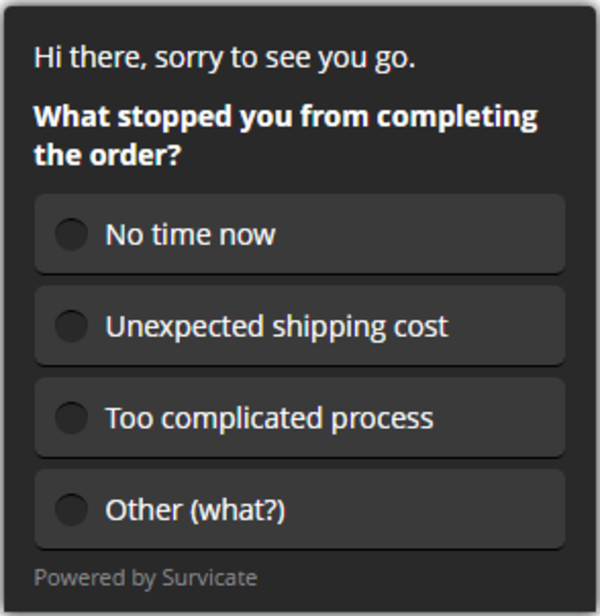Pick the "Too complicated process" radio circle
This screenshot has width=600, height=616.
pos(71,418)
